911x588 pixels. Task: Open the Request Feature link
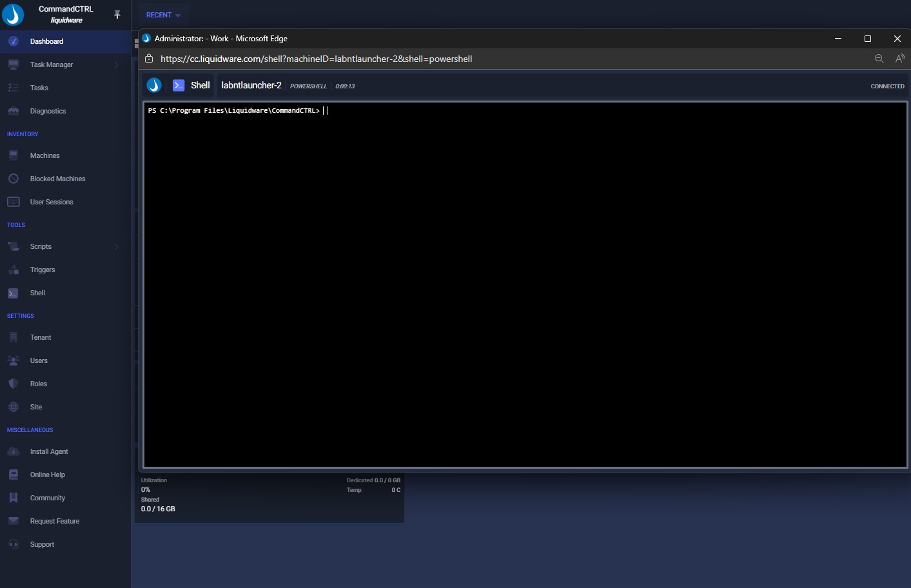click(x=55, y=521)
